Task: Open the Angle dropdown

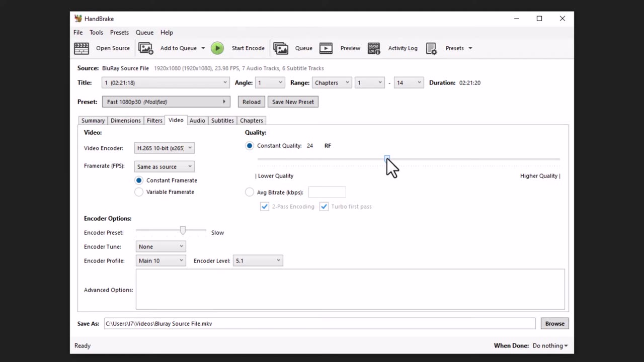Action: [270, 83]
